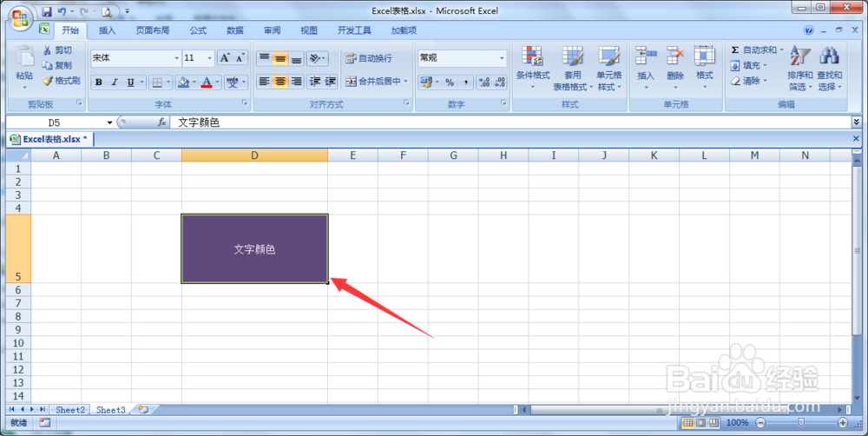
Task: Align text left
Action: [x=264, y=82]
